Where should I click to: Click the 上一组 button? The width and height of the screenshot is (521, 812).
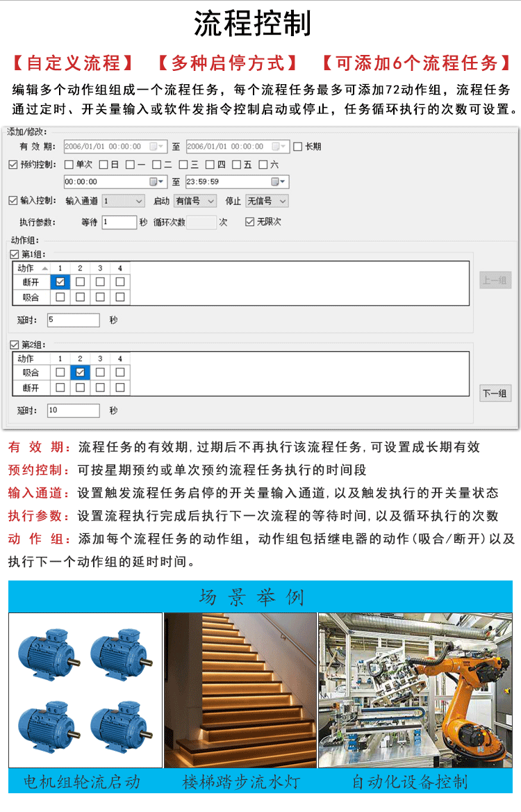tap(495, 280)
